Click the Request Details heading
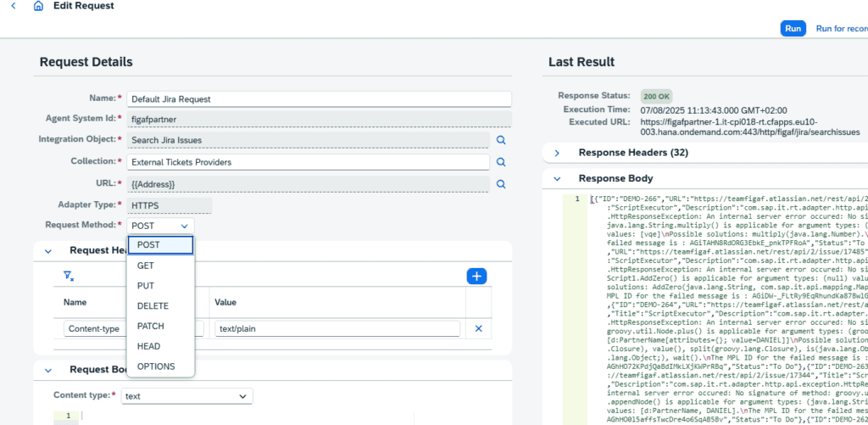Viewport: 868px width, 425px height. [86, 62]
